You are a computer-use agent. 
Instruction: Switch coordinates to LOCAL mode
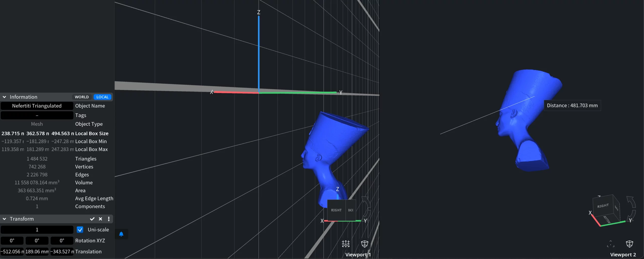pyautogui.click(x=102, y=97)
